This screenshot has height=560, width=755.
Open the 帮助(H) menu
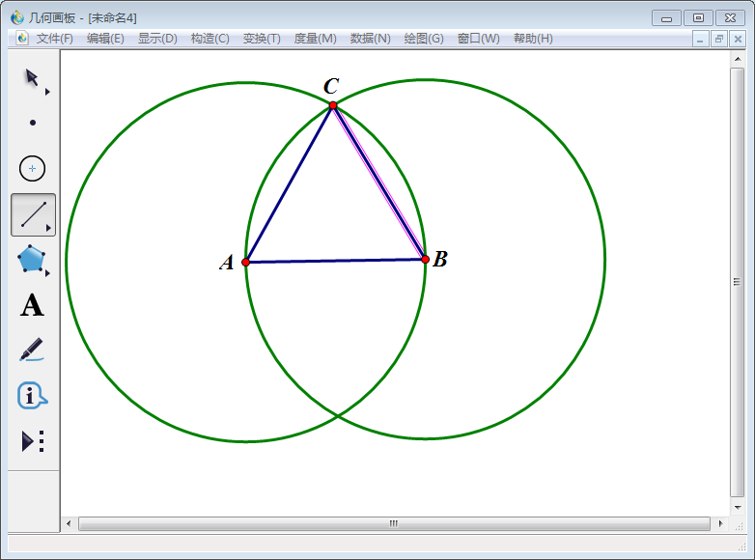pyautogui.click(x=533, y=39)
